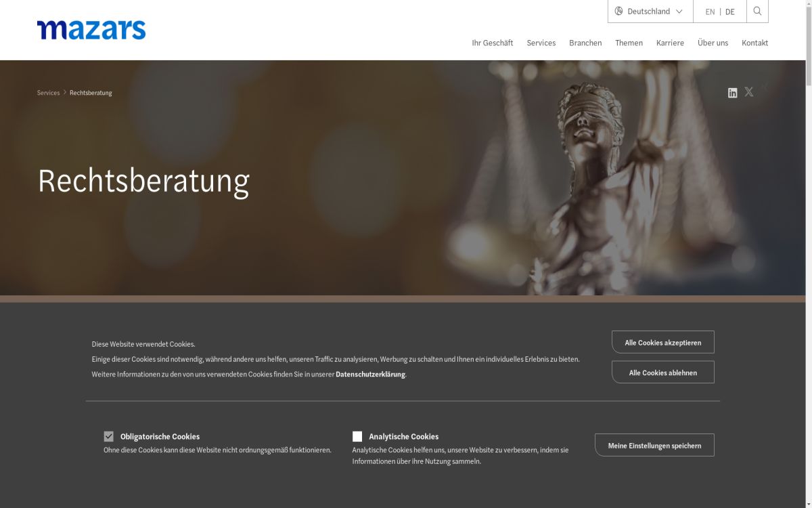Click Alle Cookies ablehnen button

click(663, 372)
